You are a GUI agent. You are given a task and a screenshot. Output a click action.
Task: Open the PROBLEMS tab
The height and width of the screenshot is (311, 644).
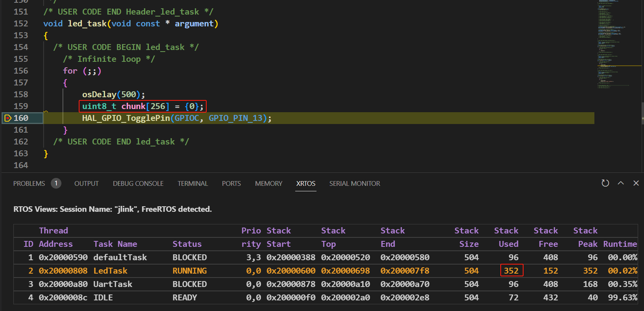coord(29,183)
